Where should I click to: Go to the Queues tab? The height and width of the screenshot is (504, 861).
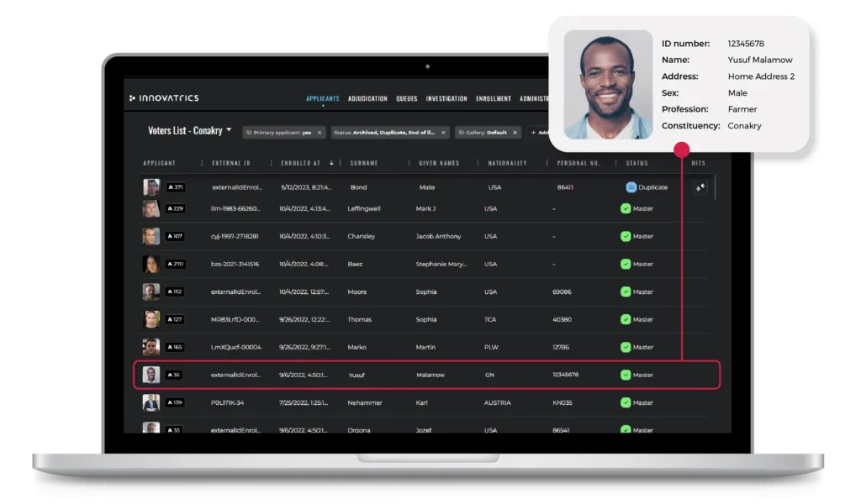tap(407, 99)
